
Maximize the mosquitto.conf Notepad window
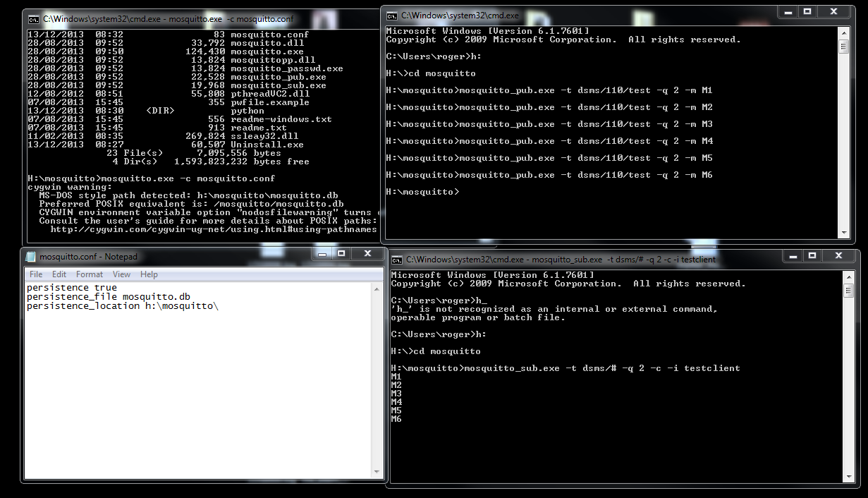pos(341,253)
